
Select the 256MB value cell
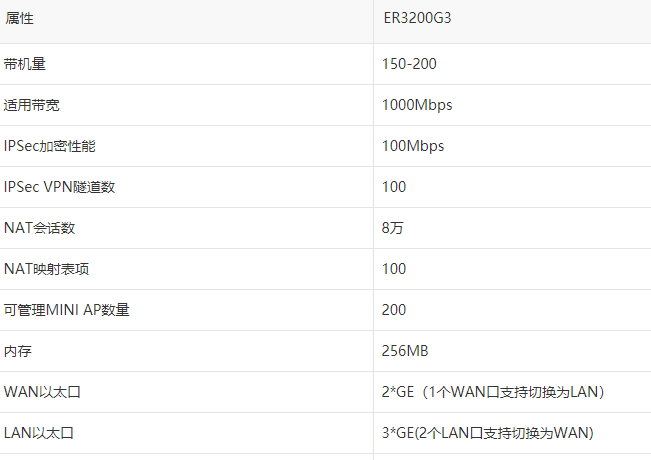coord(405,351)
